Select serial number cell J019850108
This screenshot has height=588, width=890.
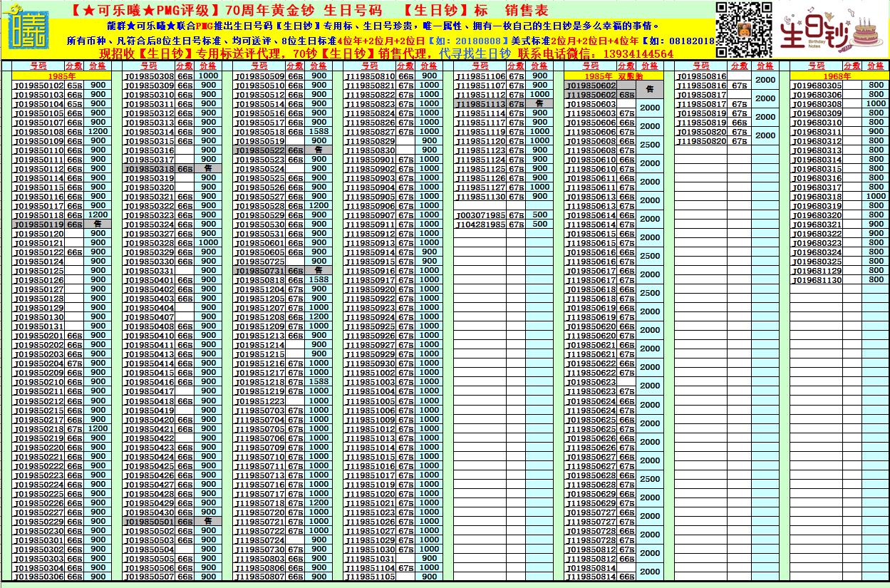[x=39, y=132]
